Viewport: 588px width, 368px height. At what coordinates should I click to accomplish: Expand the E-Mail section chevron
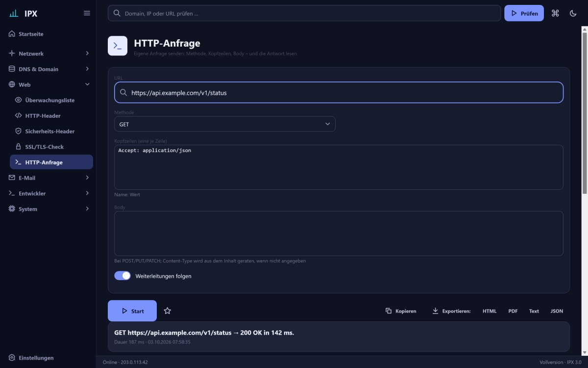tap(87, 178)
